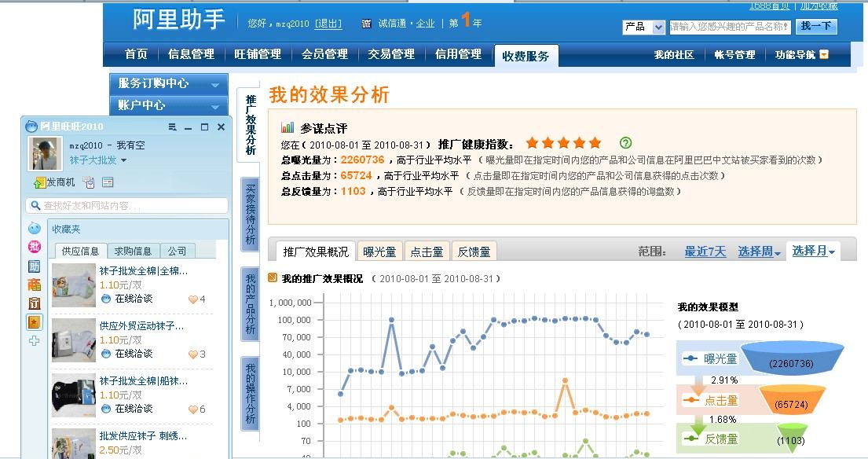Click the green 反馈量 legend marker in funnel
Screen dimensions: 868x459
point(691,439)
